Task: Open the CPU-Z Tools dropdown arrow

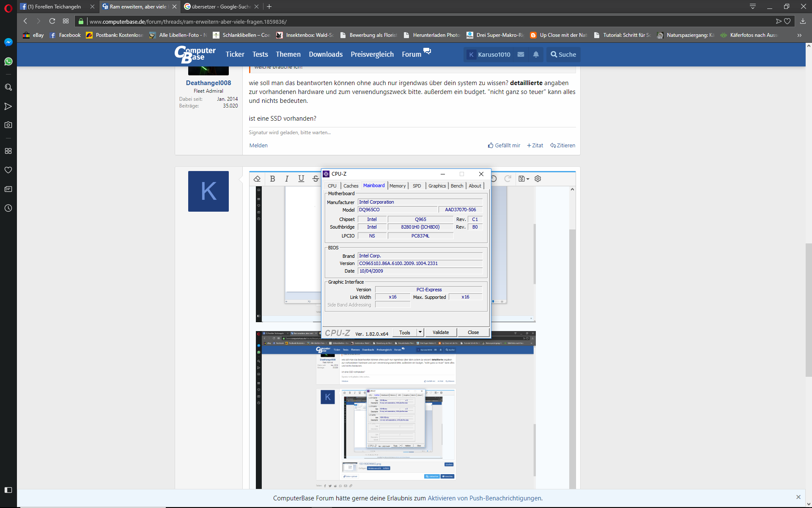Action: (x=420, y=332)
